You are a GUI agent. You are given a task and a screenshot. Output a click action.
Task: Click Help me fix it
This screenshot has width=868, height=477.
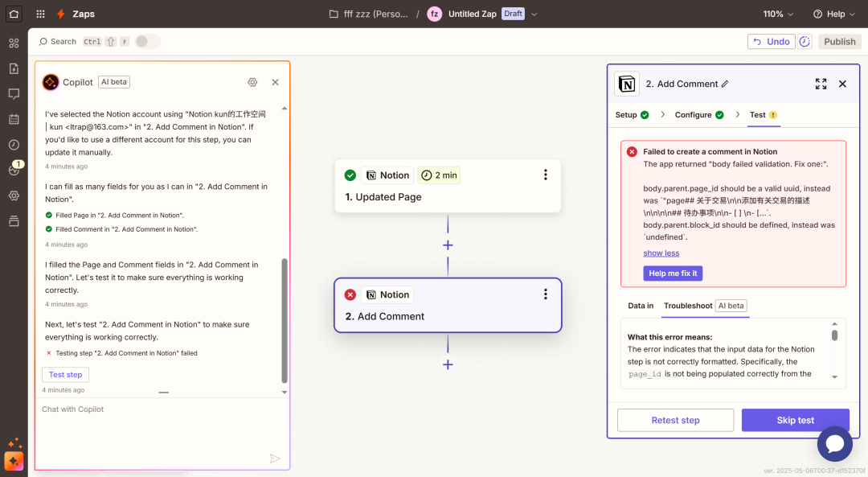pyautogui.click(x=673, y=273)
